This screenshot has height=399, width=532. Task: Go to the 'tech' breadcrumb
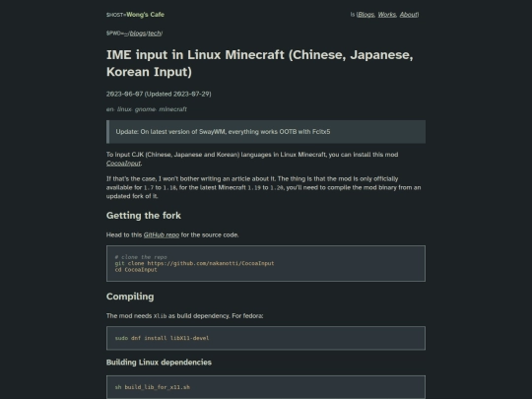(154, 33)
